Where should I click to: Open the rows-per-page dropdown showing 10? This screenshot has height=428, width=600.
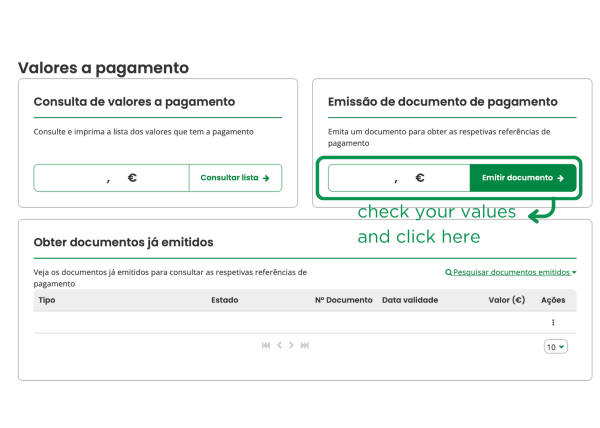click(555, 346)
